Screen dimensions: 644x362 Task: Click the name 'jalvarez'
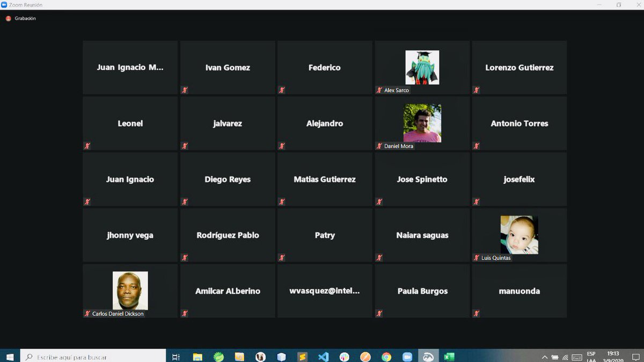(228, 124)
